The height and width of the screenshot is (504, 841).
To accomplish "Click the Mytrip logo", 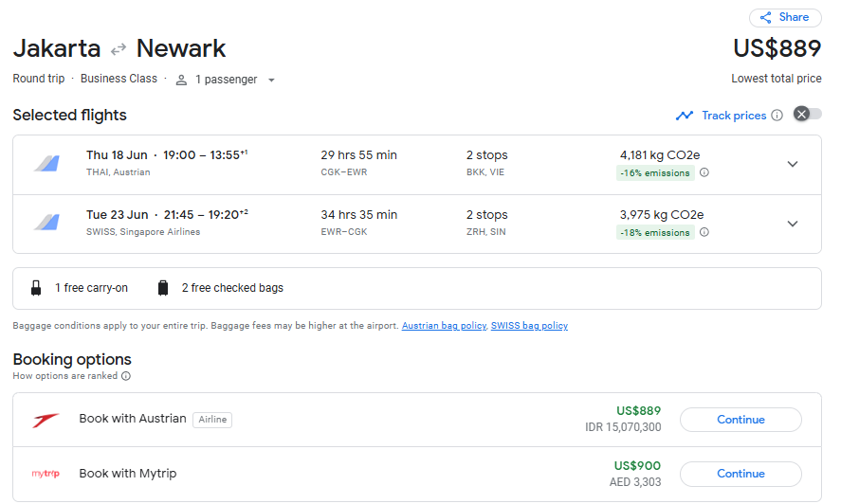I will (46, 474).
